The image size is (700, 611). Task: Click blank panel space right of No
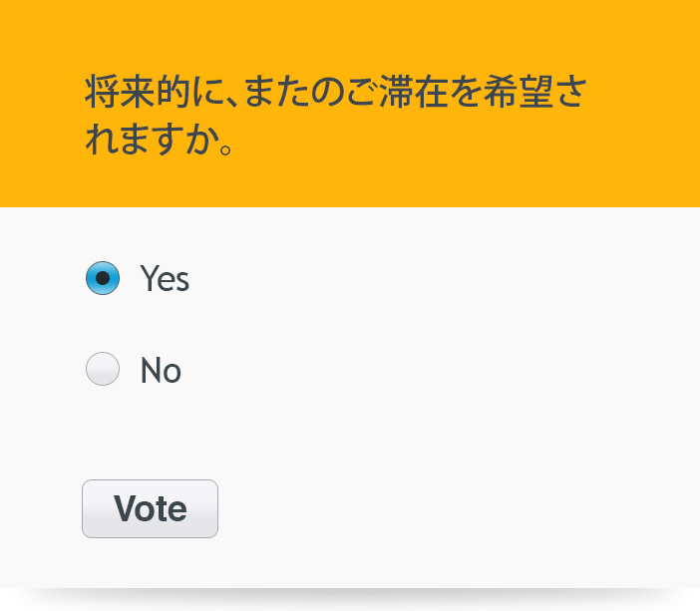pyautogui.click(x=449, y=371)
